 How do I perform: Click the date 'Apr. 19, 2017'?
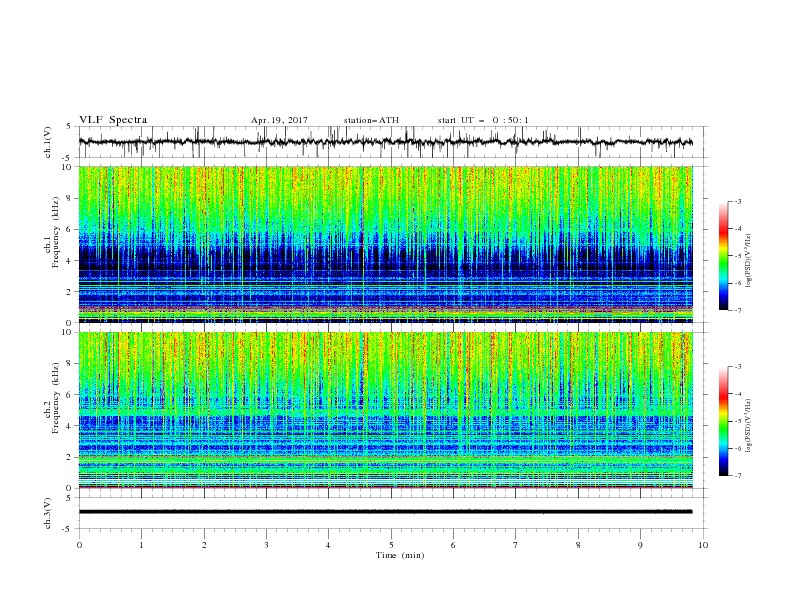pyautogui.click(x=279, y=120)
